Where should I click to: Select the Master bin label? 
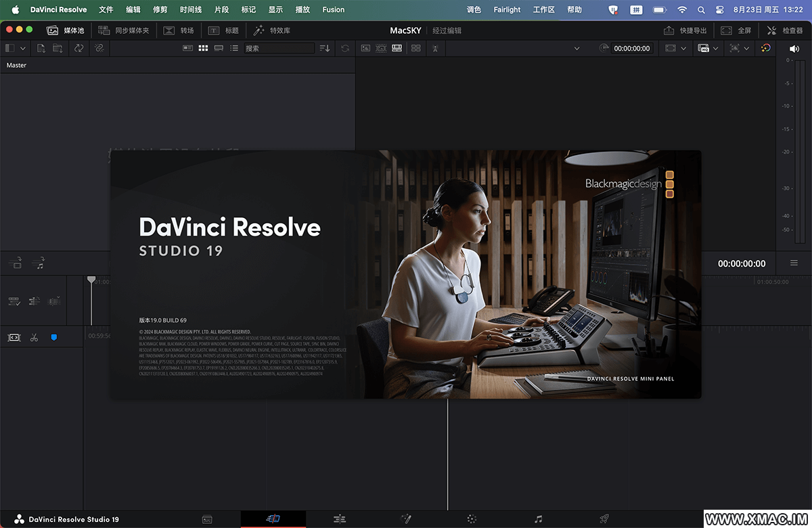[17, 65]
